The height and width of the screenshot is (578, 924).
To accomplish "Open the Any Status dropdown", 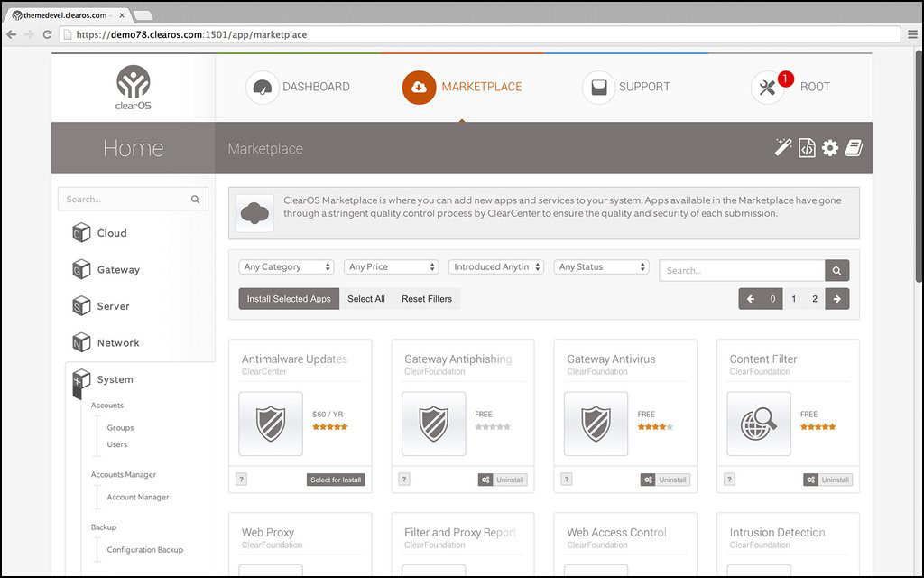I will 601,266.
